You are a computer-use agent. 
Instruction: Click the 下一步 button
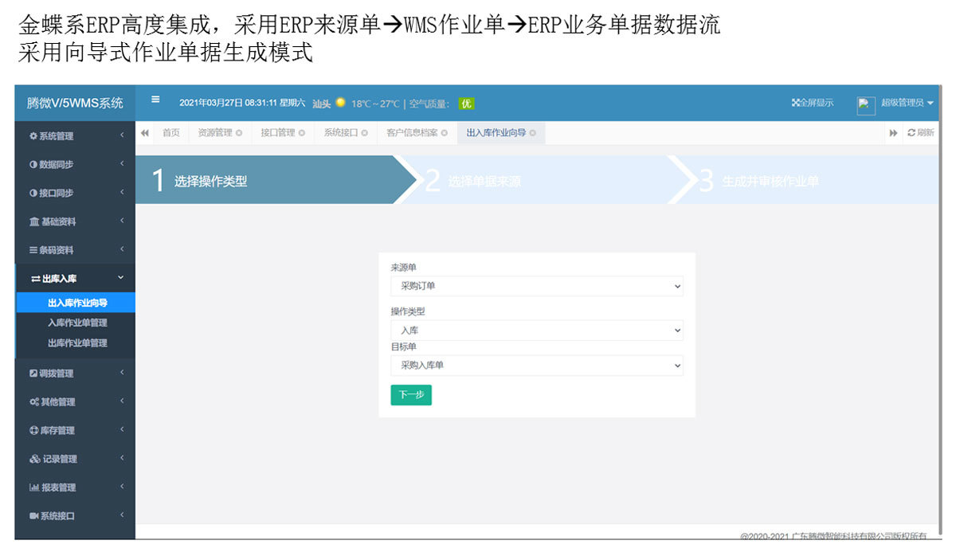pyautogui.click(x=411, y=395)
